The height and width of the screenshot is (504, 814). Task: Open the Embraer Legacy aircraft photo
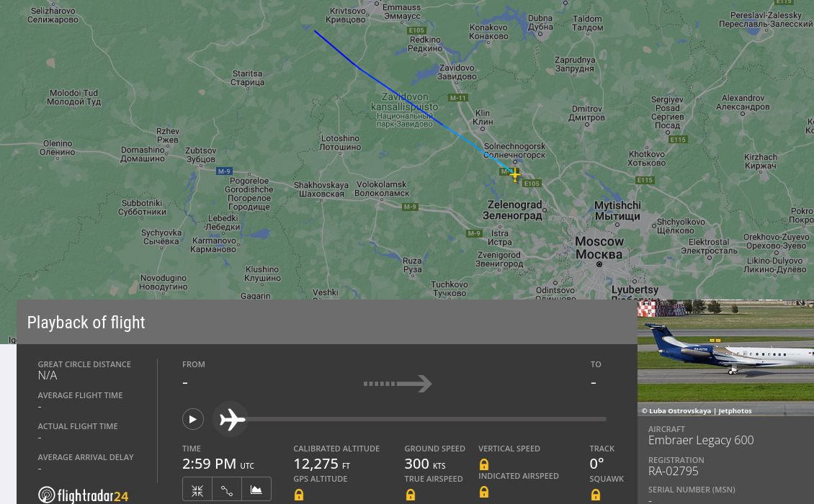[x=725, y=358]
